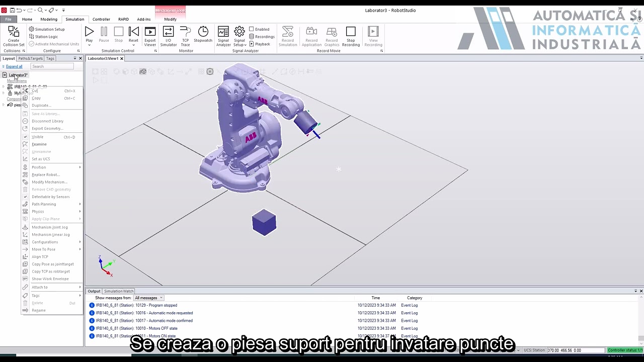Choose Show Work Envelope

coord(50,279)
